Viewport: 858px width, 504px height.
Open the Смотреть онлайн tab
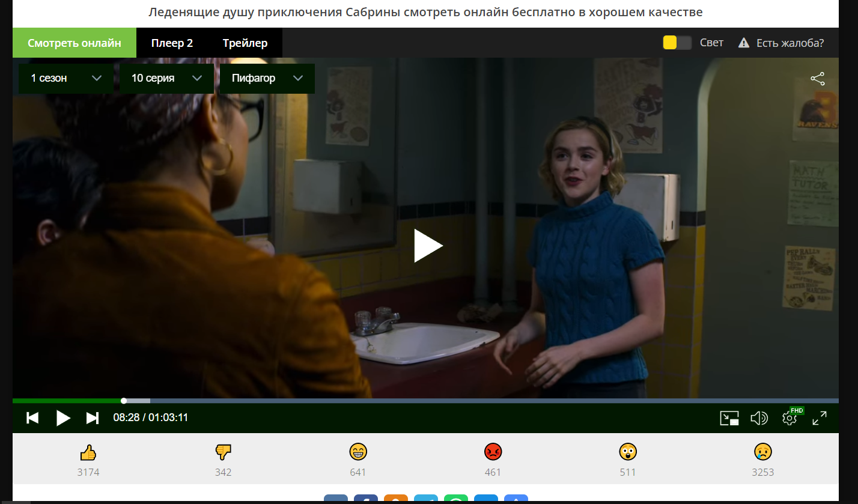coord(75,43)
